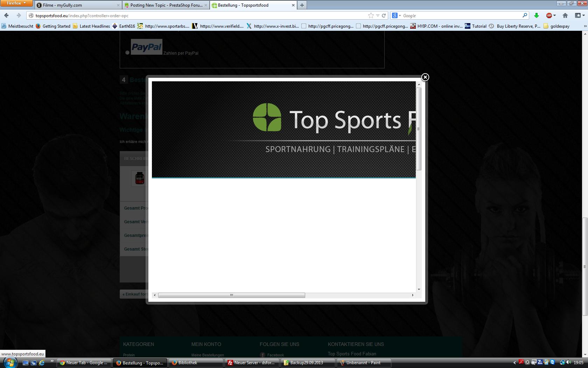Click the popup horizontal scrollbar thumb

tap(231, 295)
